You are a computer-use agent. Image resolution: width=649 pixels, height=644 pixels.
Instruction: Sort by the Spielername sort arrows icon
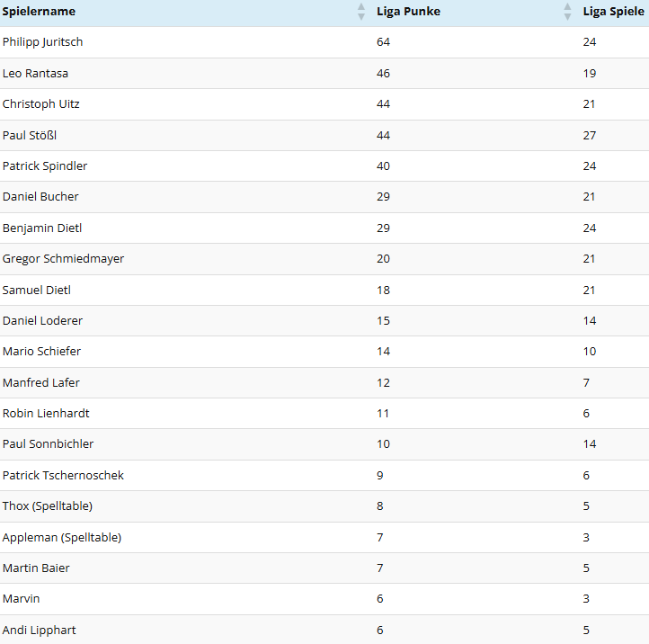(x=361, y=12)
